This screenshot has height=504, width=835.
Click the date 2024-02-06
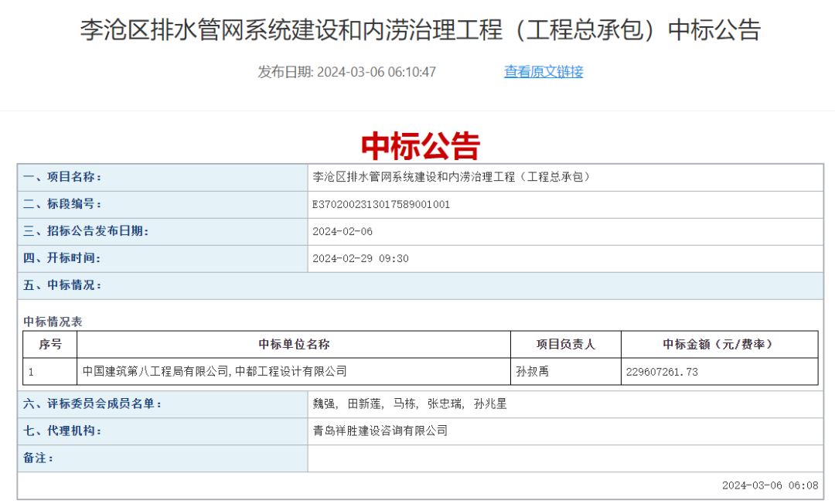tap(343, 231)
